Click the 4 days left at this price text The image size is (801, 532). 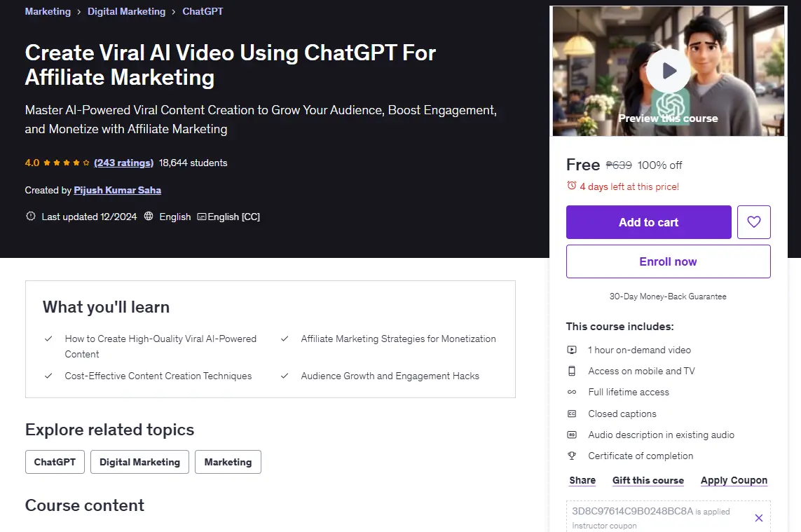(629, 186)
